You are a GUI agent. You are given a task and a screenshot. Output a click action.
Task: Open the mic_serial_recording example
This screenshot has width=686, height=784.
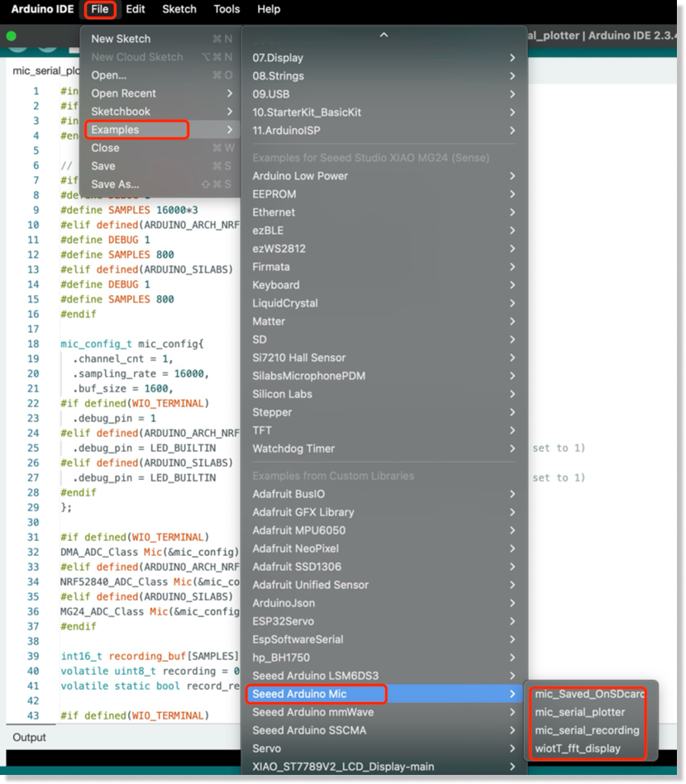pyautogui.click(x=590, y=730)
